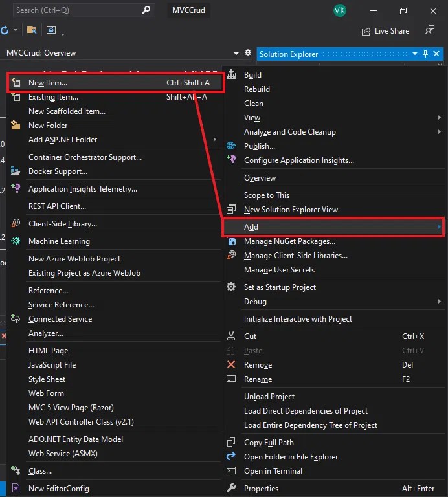The height and width of the screenshot is (497, 448).
Task: Click the New Folder icon
Action: coord(16,125)
